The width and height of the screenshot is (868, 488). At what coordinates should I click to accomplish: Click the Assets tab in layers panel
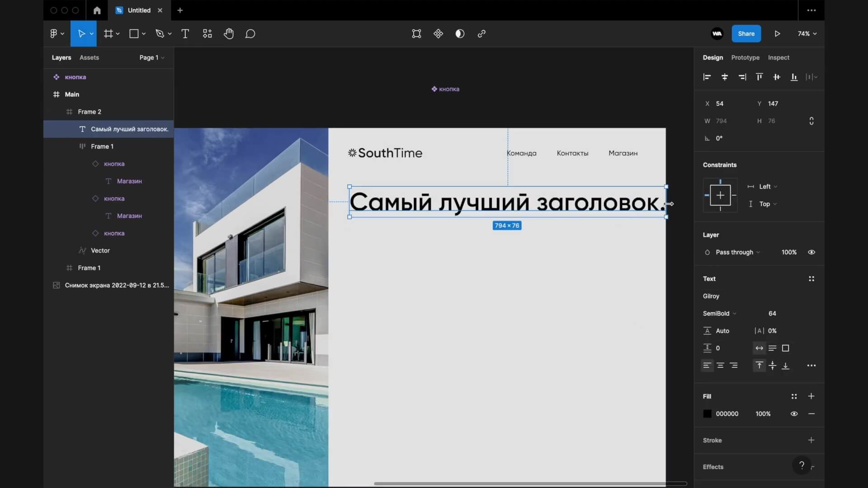[x=89, y=57]
